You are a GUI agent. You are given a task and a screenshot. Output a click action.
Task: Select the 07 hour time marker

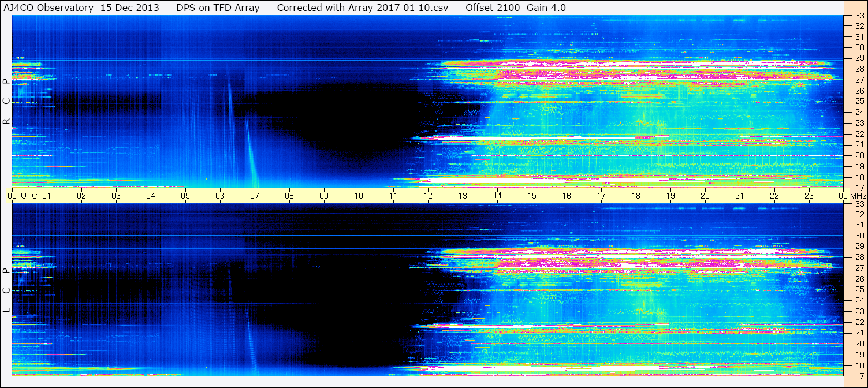coord(255,196)
